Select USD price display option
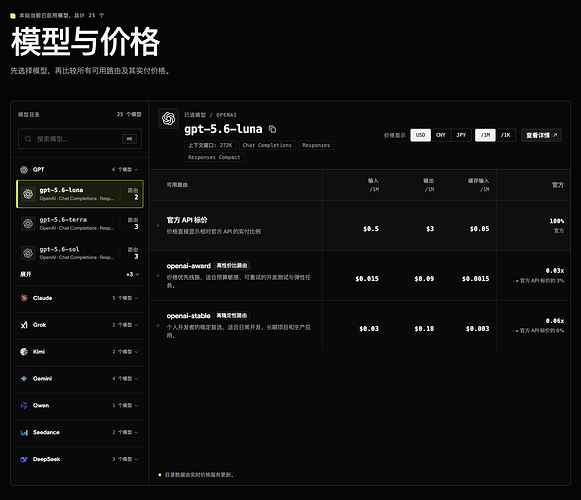The height and width of the screenshot is (500, 581). tap(421, 135)
